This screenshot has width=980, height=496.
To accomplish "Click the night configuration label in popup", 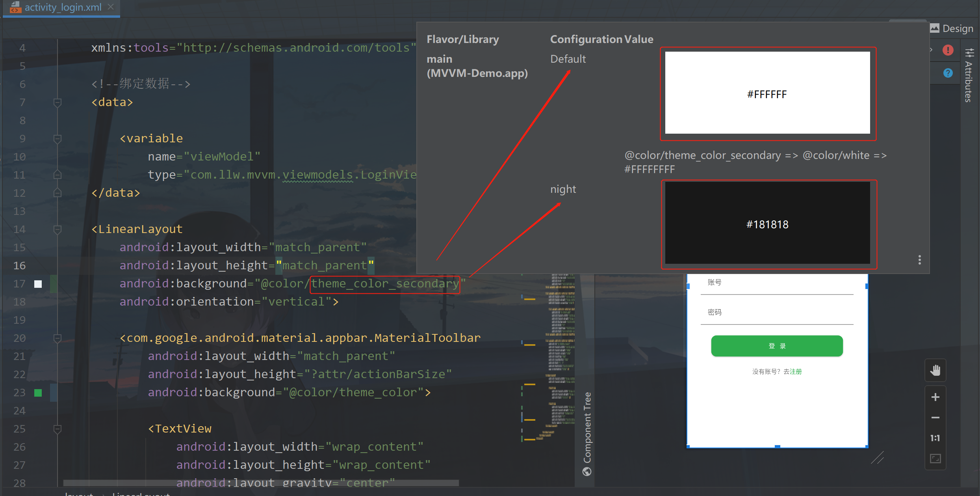I will click(563, 189).
